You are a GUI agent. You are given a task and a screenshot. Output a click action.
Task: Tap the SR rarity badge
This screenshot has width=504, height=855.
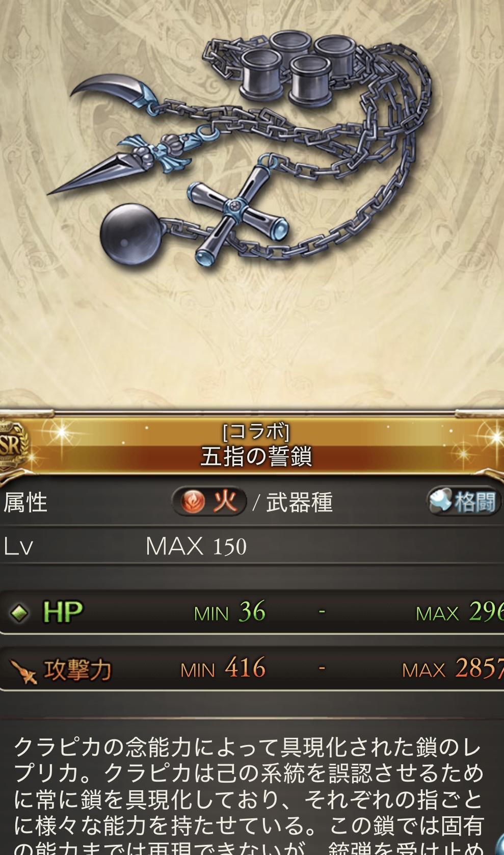pyautogui.click(x=12, y=446)
